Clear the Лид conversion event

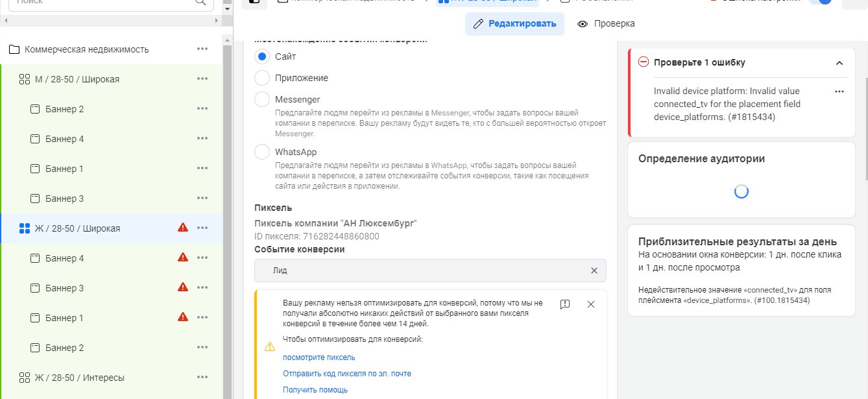(x=594, y=271)
